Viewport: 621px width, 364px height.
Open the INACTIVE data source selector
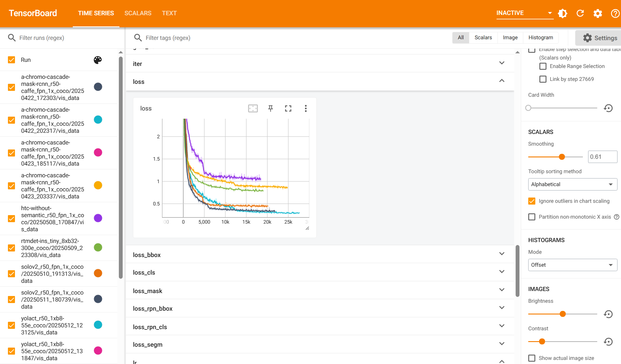pyautogui.click(x=524, y=13)
